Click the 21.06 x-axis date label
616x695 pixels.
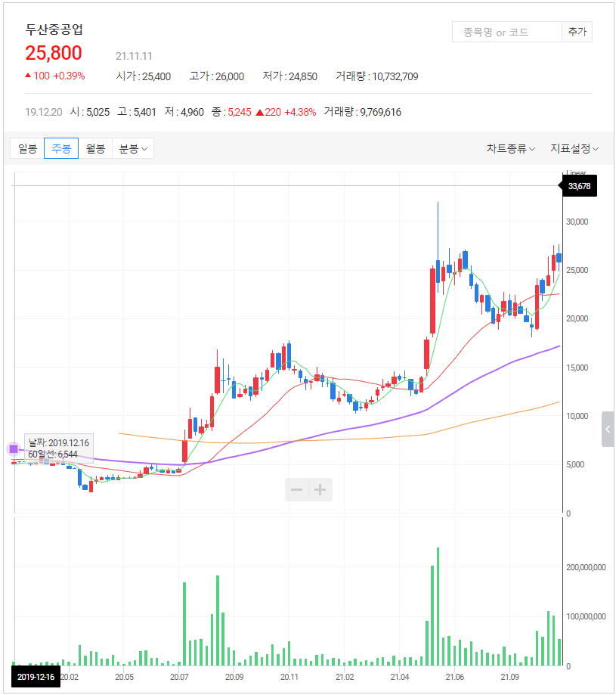455,677
